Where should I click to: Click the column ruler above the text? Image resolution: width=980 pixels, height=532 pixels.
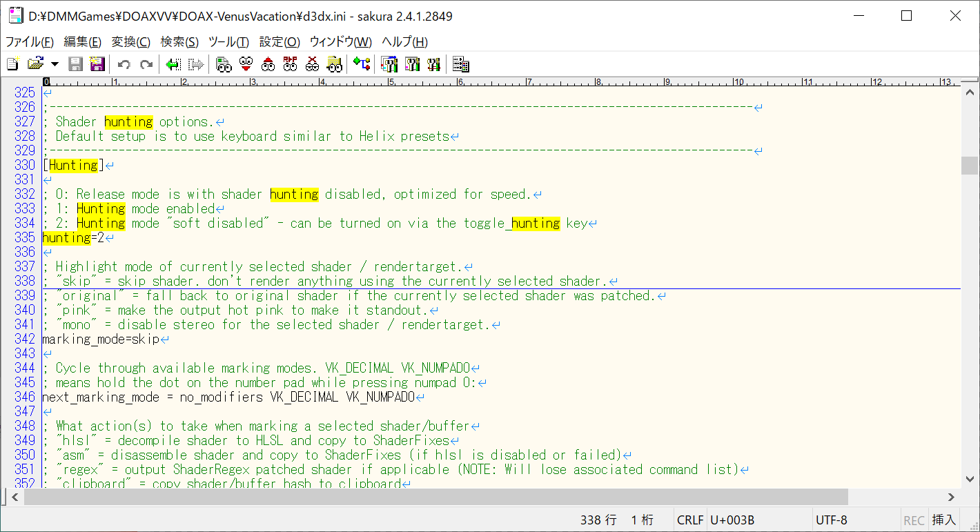pyautogui.click(x=501, y=82)
